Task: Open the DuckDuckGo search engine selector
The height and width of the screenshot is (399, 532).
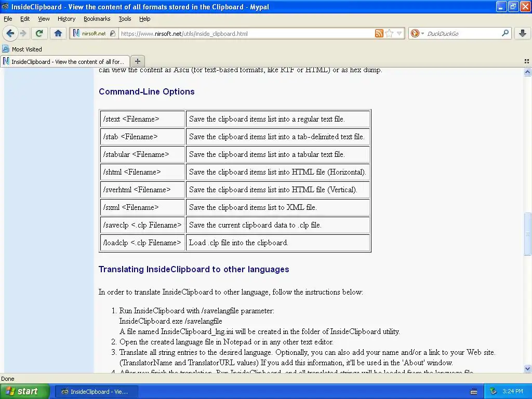Action: pos(417,33)
